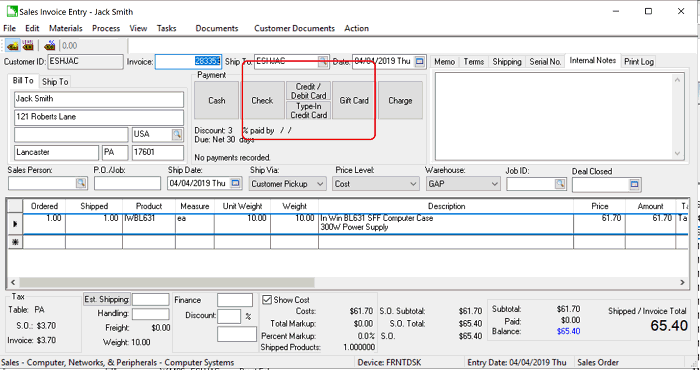Open the invoice Date calendar picker icon

click(420, 62)
